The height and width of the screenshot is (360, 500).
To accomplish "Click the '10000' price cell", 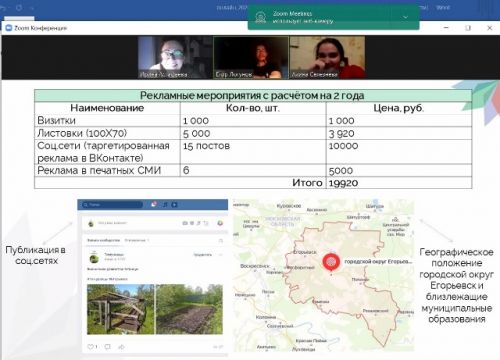I will click(x=399, y=152).
